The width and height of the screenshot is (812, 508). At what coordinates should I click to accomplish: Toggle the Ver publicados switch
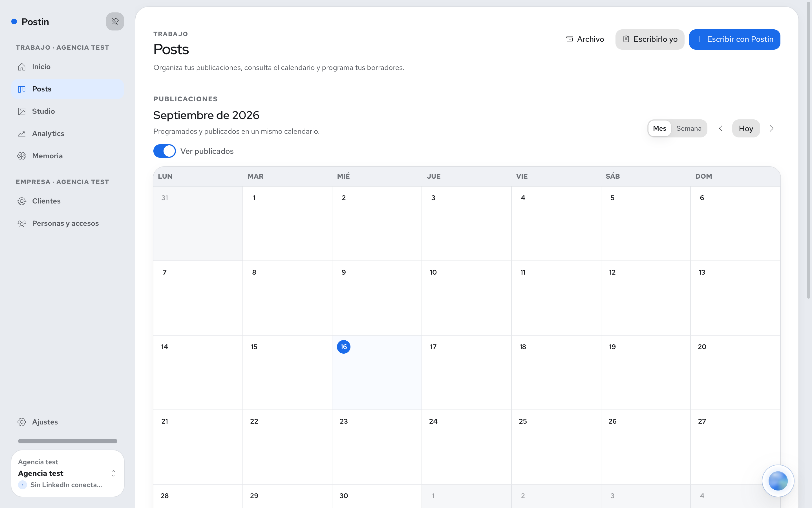pyautogui.click(x=164, y=151)
